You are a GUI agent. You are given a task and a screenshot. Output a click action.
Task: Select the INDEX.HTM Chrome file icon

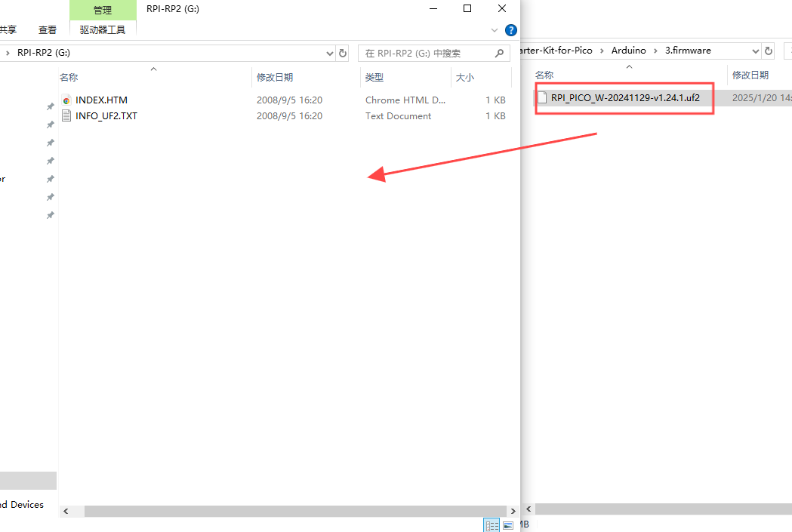pos(66,100)
